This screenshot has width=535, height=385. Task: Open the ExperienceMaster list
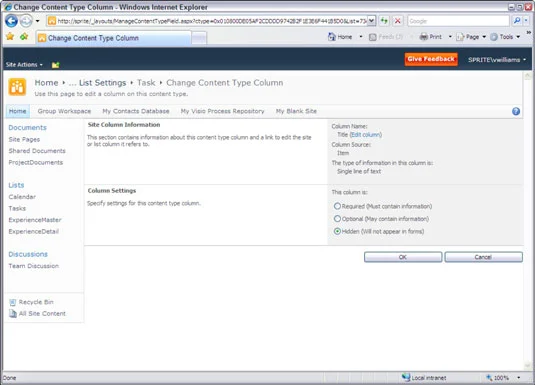tap(35, 220)
